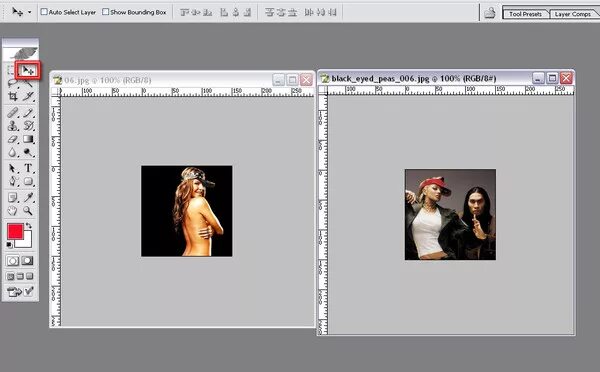Click Distribute Left Edges button
600x372 pixels.
click(309, 12)
